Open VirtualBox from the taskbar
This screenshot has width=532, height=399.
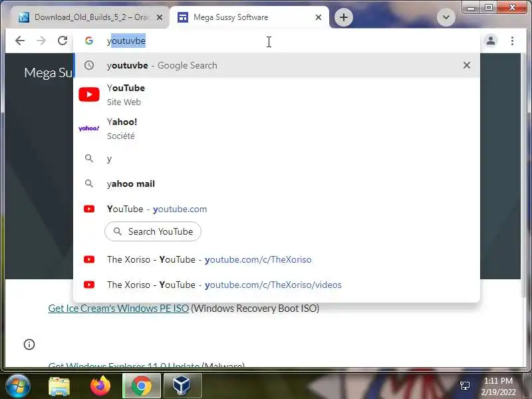click(x=182, y=386)
